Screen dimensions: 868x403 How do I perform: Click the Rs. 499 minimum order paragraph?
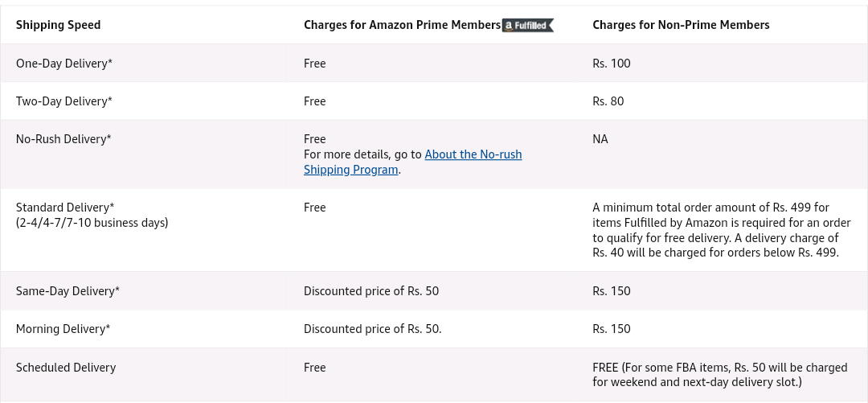coord(721,230)
